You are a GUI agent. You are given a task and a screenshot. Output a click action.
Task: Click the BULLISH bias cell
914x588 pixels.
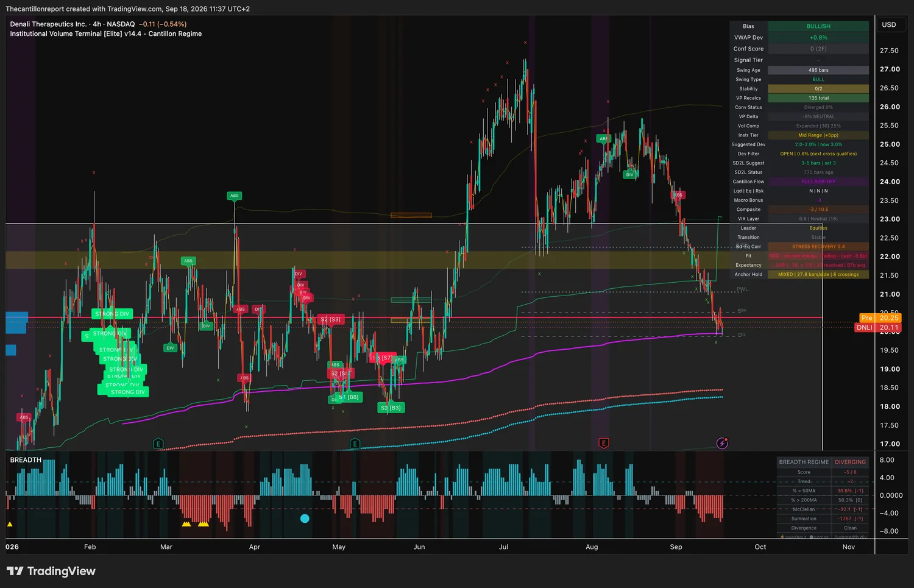pyautogui.click(x=818, y=26)
